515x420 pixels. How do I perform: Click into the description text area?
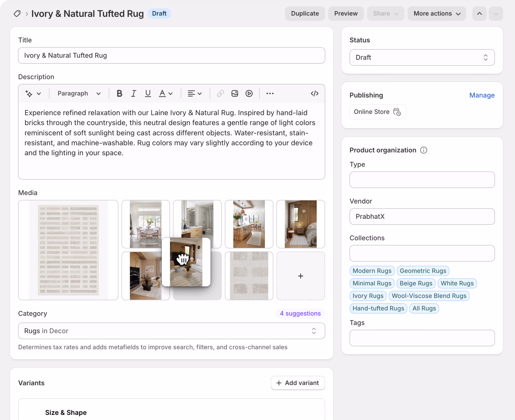pos(172,141)
